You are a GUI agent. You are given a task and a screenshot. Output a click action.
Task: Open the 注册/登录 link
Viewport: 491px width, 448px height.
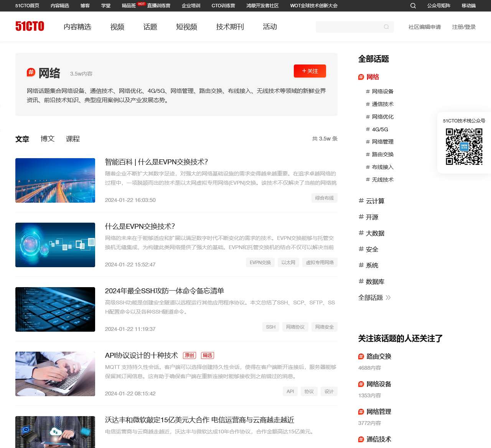[464, 27]
